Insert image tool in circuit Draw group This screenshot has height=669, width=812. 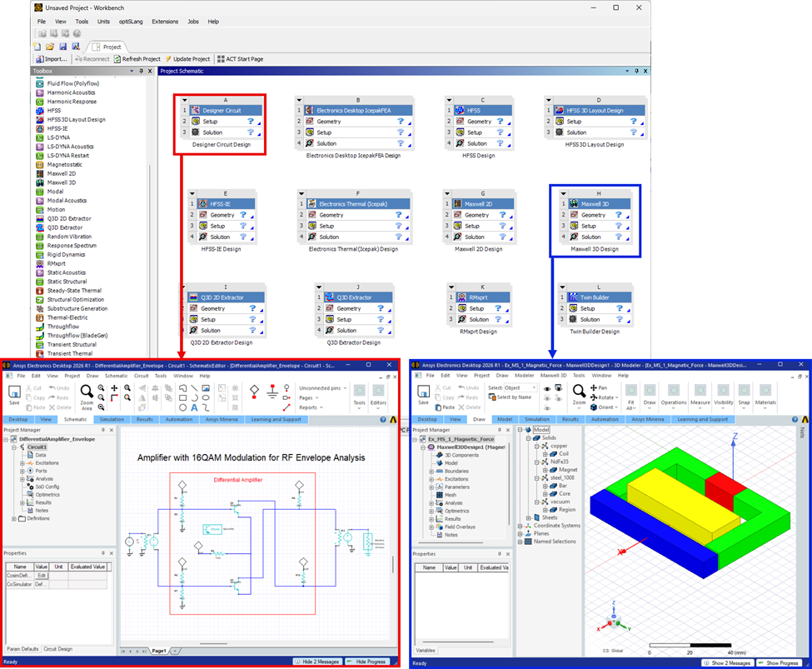point(206,387)
